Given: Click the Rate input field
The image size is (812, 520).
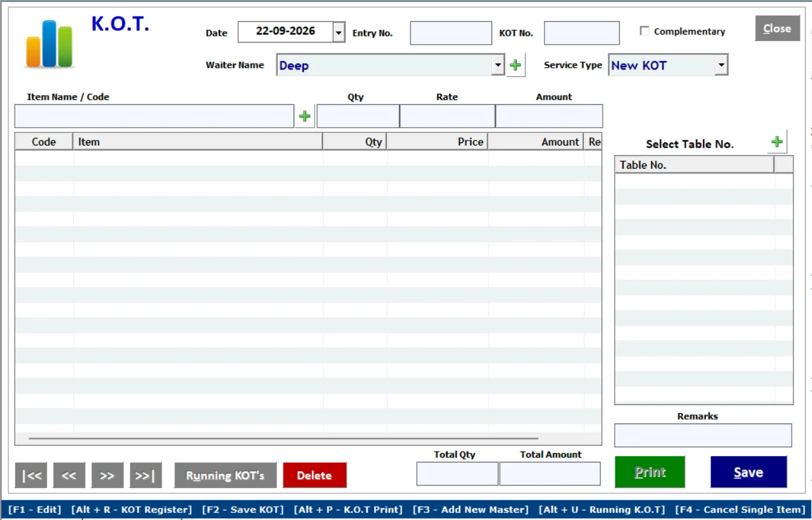Looking at the screenshot, I should point(447,116).
